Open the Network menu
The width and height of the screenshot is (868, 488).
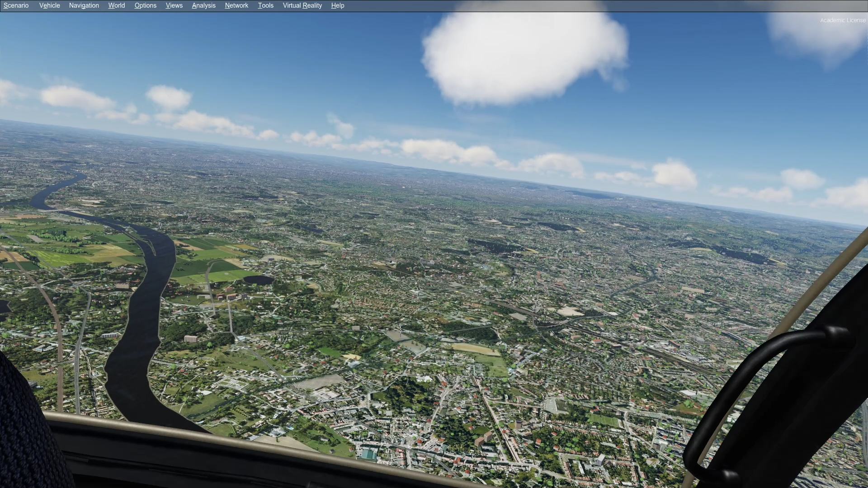[x=236, y=5]
